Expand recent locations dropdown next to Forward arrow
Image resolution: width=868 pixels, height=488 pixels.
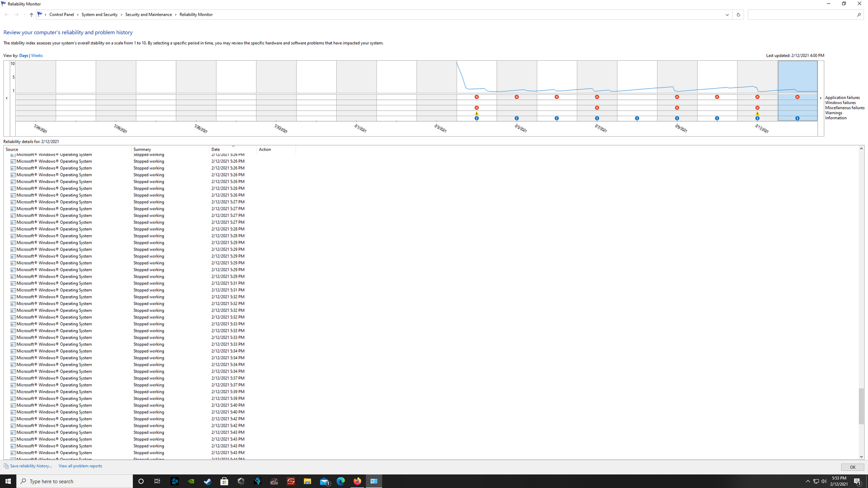pos(24,15)
